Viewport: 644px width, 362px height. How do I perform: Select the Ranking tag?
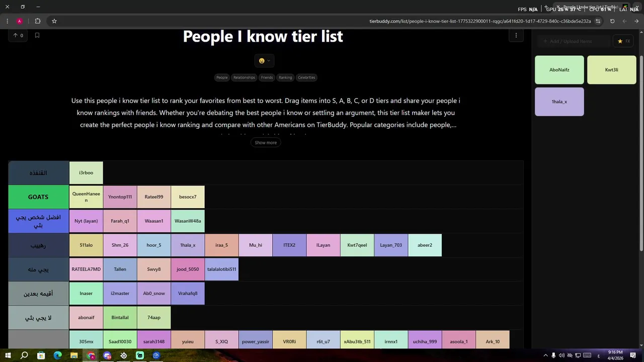(285, 77)
